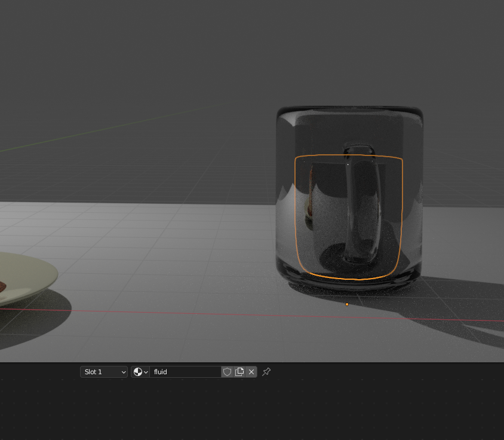This screenshot has width=504, height=440.
Task: Duplicate the fluid material with copy icon
Action: [x=239, y=372]
